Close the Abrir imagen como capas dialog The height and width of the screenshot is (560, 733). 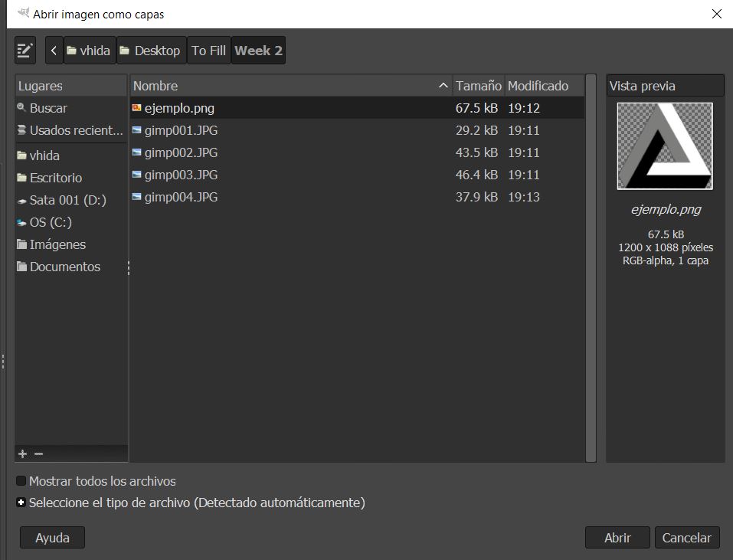tap(717, 14)
